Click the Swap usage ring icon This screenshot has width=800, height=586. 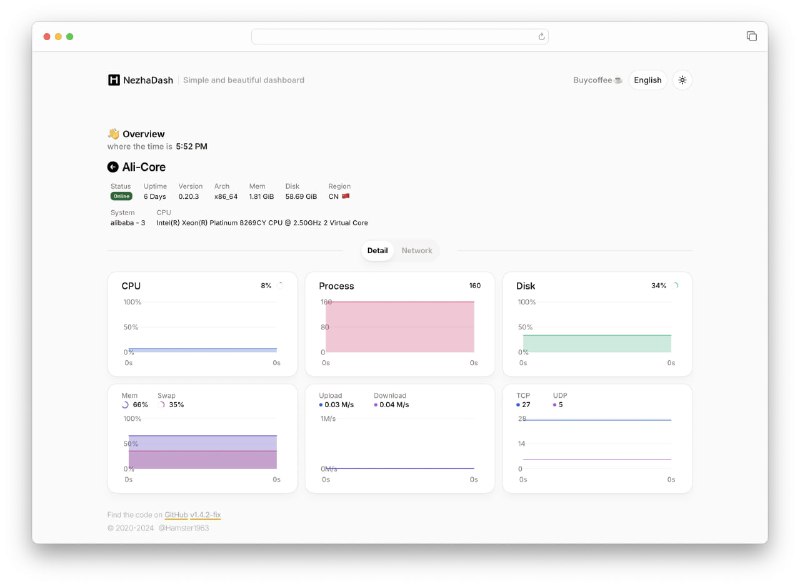tap(162, 405)
